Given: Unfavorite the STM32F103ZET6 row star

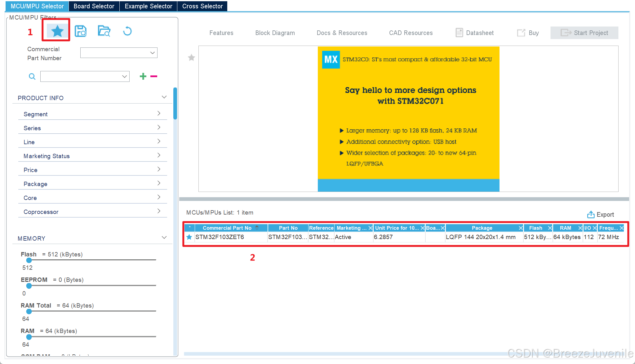Looking at the screenshot, I should tap(189, 237).
